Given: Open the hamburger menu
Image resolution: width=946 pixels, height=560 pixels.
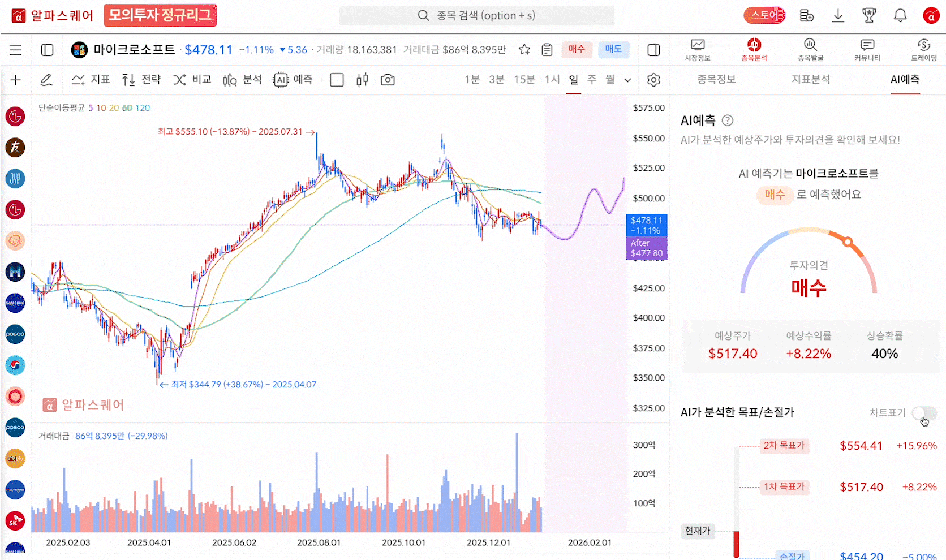Looking at the screenshot, I should [15, 50].
